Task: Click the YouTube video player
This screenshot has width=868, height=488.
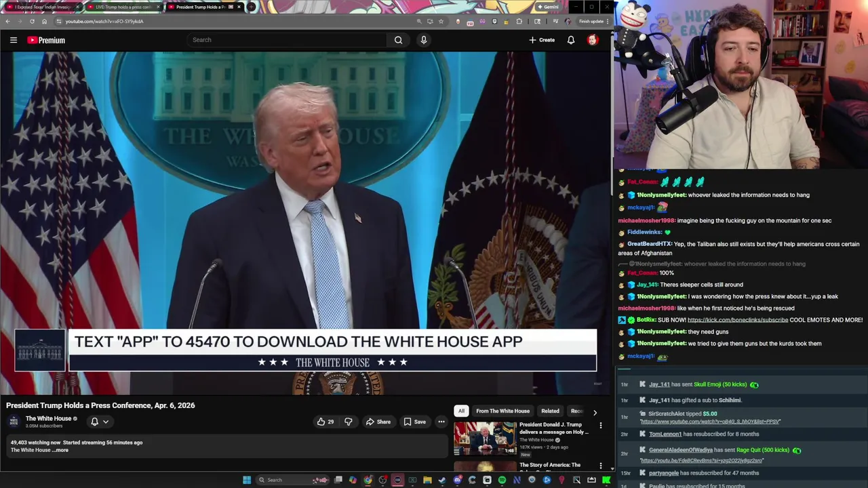Action: coord(305,223)
